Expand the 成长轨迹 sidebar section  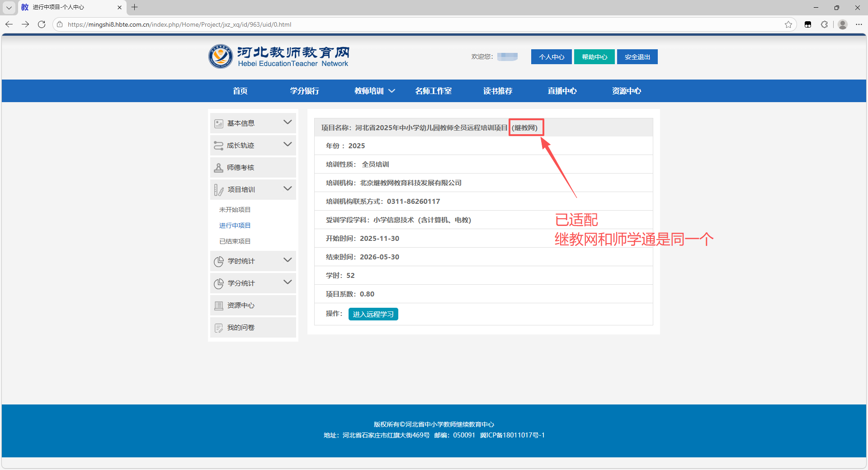287,145
